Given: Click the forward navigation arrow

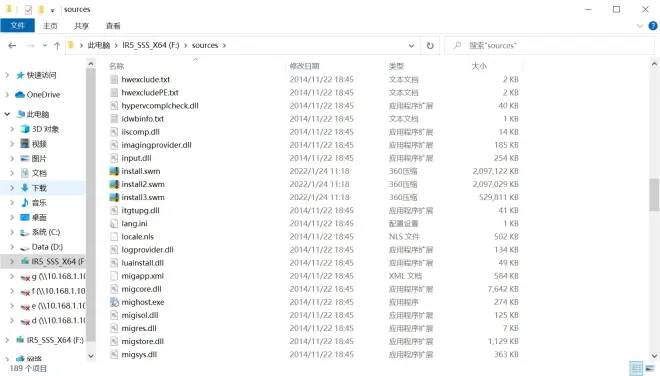Looking at the screenshot, I should (31, 45).
